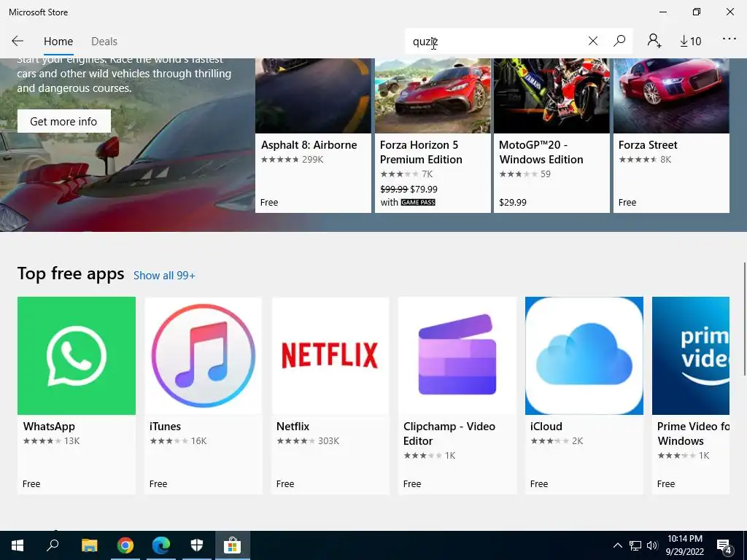747x560 pixels.
Task: Open the sign-in account icon
Action: point(654,41)
